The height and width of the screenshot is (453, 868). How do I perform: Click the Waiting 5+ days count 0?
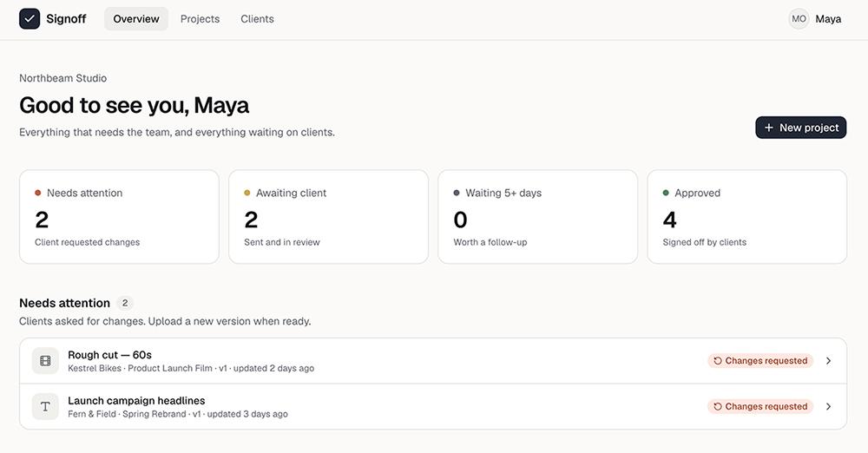(x=460, y=220)
